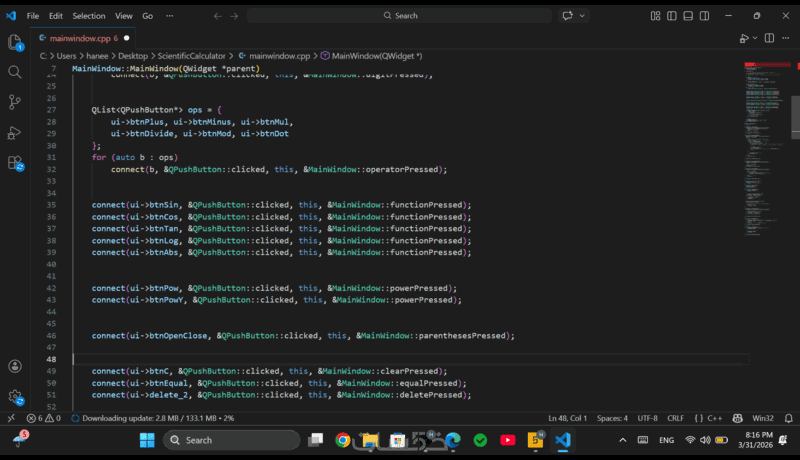This screenshot has height=460, width=800.
Task: Open the Explorer view in activity bar
Action: (x=15, y=42)
